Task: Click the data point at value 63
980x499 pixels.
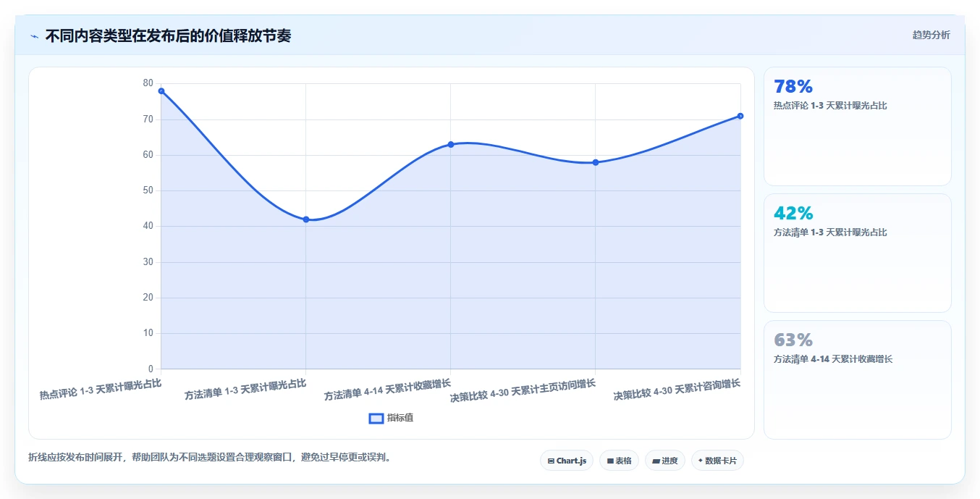Action: click(451, 144)
